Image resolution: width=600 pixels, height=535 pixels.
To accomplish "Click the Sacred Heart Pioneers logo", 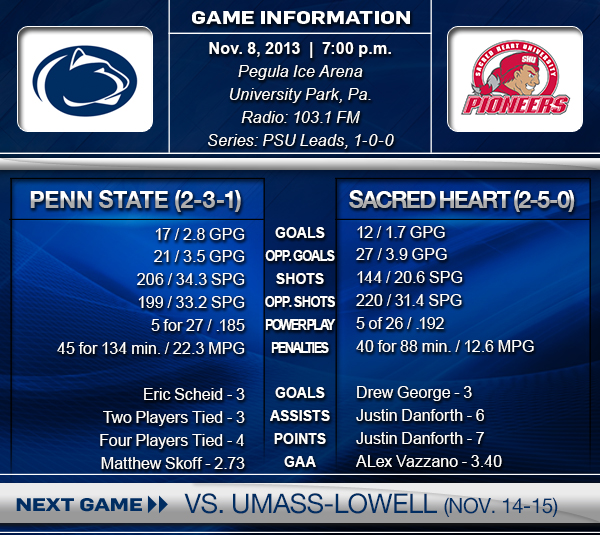I will click(x=515, y=78).
